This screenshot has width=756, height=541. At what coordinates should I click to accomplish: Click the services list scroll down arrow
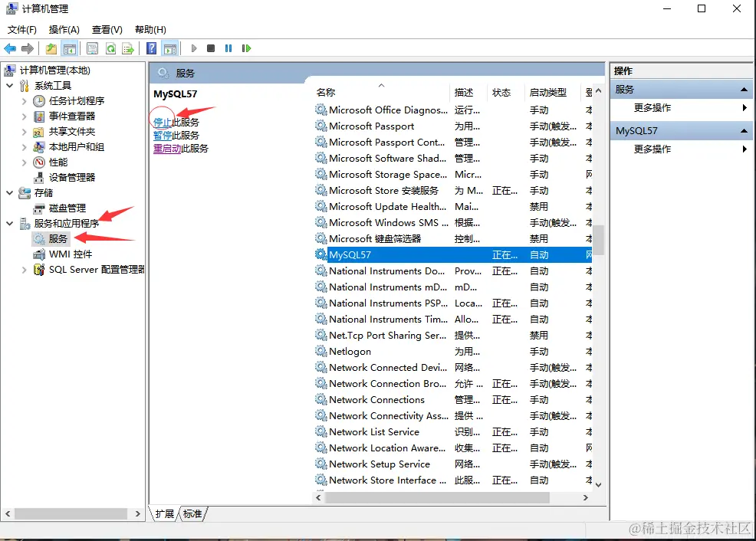click(x=598, y=484)
